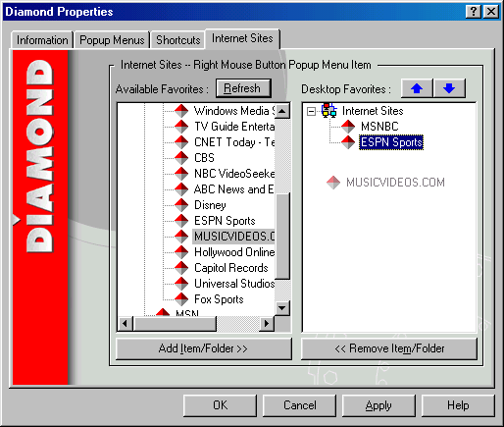Screen dimensions: 504x427
Task: Open Help from the bottom button row
Action: click(458, 405)
